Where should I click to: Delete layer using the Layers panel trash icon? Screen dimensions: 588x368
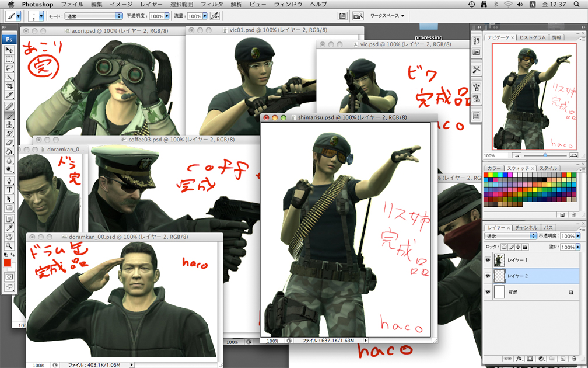point(574,359)
